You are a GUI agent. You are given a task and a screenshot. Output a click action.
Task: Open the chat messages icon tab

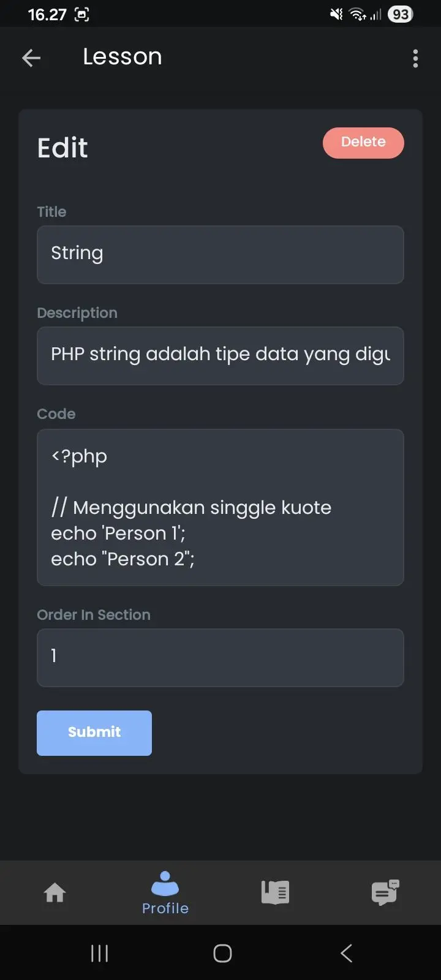click(385, 892)
